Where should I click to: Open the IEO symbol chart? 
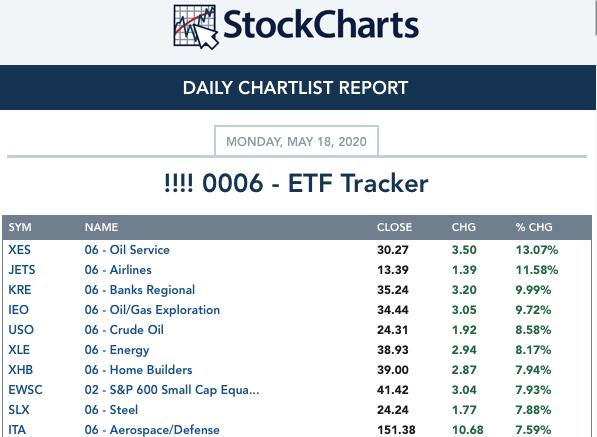18,310
